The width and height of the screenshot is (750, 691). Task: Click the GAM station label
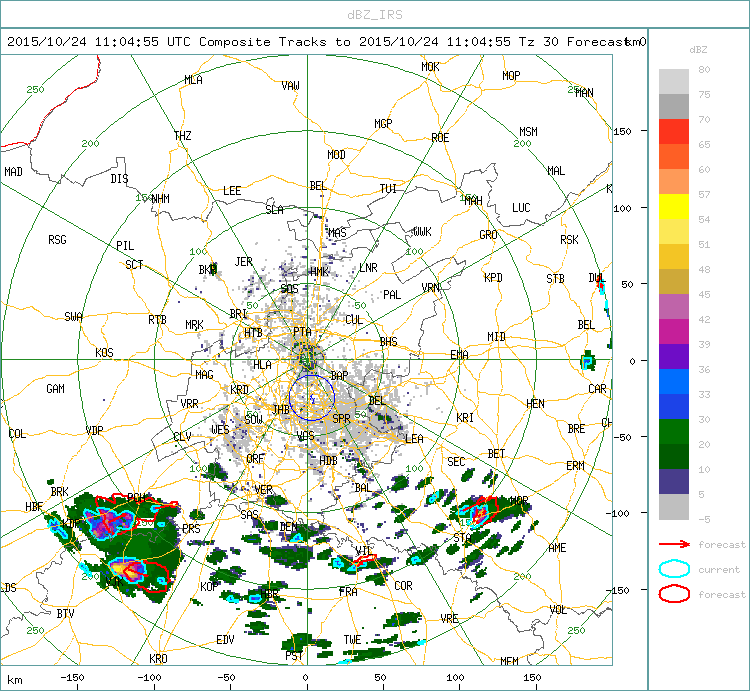[x=55, y=389]
